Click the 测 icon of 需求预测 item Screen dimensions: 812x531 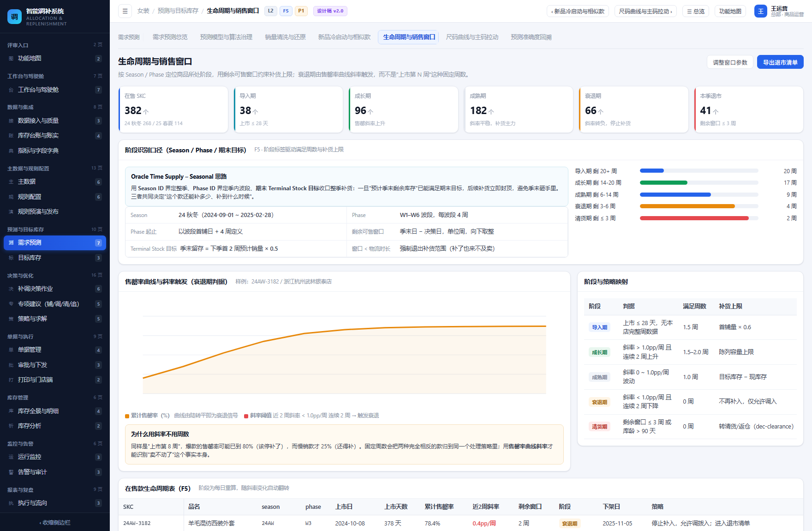11,243
